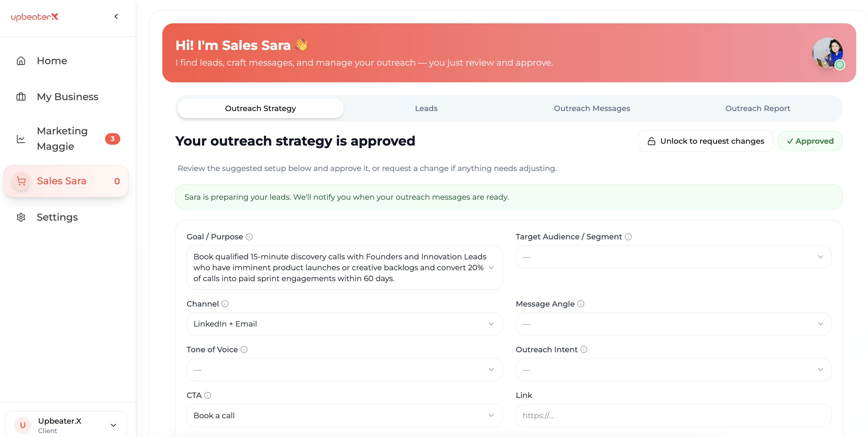Click the Target Audience / Segment info icon
The height and width of the screenshot is (437, 868).
[628, 237]
